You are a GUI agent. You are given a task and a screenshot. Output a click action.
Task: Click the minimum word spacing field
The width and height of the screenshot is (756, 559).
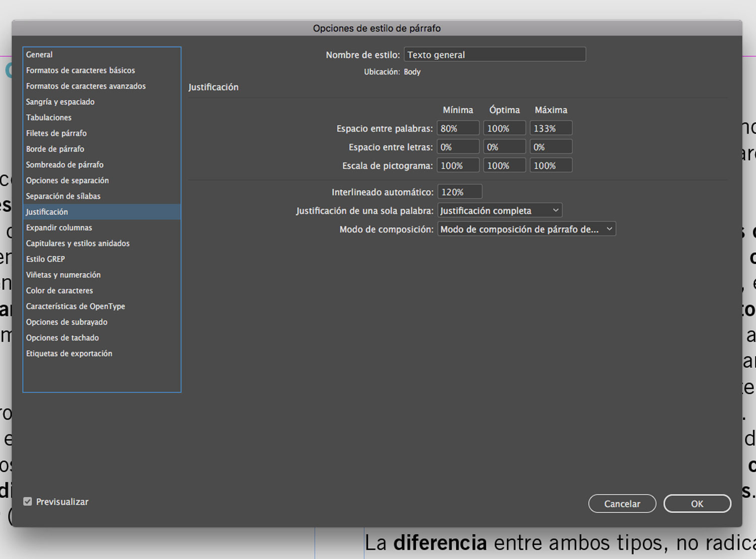click(x=458, y=128)
